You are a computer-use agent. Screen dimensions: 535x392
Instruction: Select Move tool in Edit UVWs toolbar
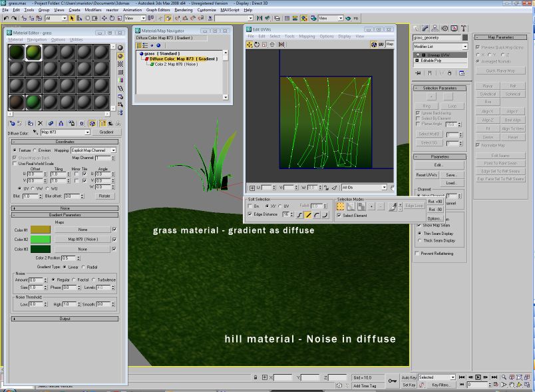[x=250, y=45]
